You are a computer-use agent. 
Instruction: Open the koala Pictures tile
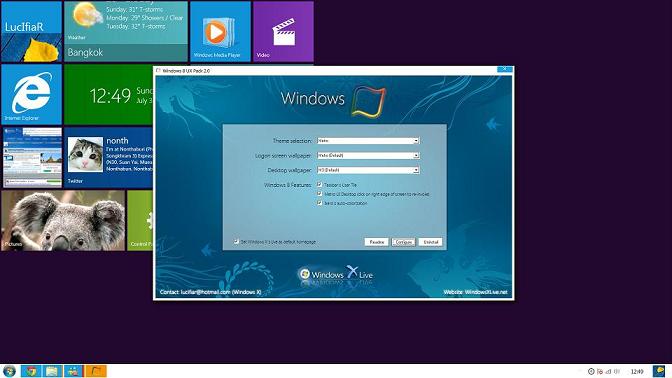[x=63, y=221]
